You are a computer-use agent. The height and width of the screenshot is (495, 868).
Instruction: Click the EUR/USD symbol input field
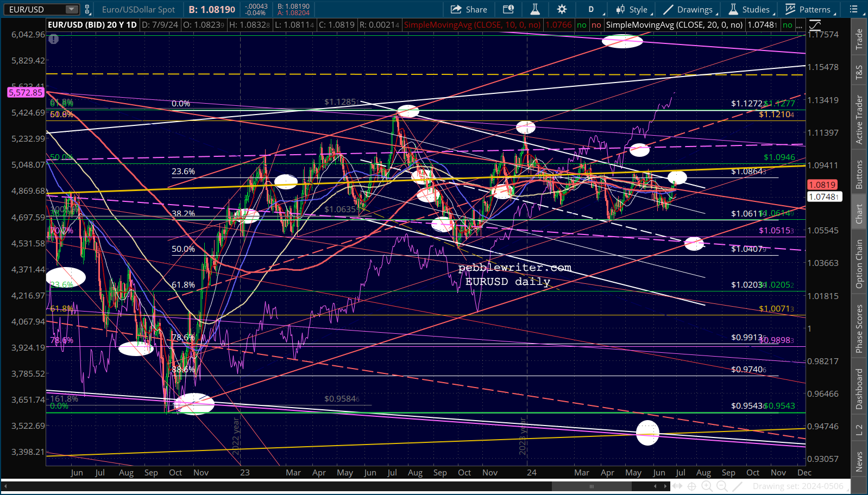pos(42,9)
